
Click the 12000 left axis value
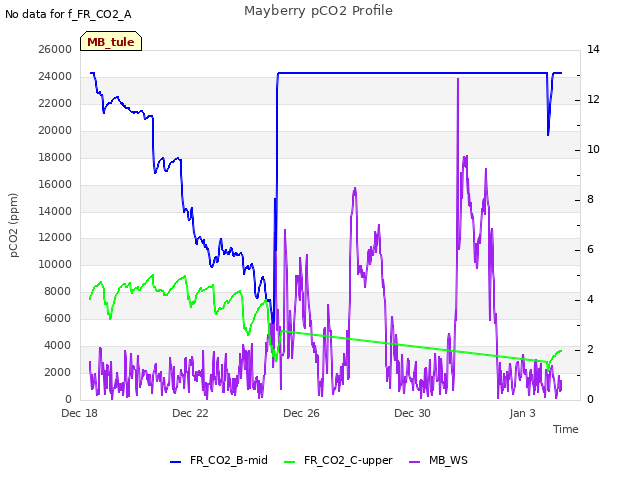pos(55,238)
